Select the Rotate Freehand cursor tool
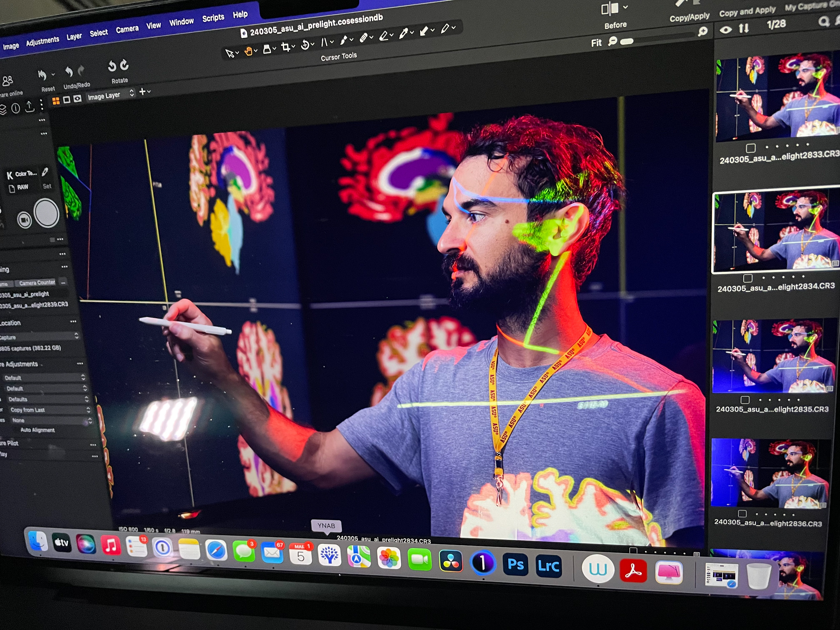The height and width of the screenshot is (630, 840). click(x=305, y=45)
